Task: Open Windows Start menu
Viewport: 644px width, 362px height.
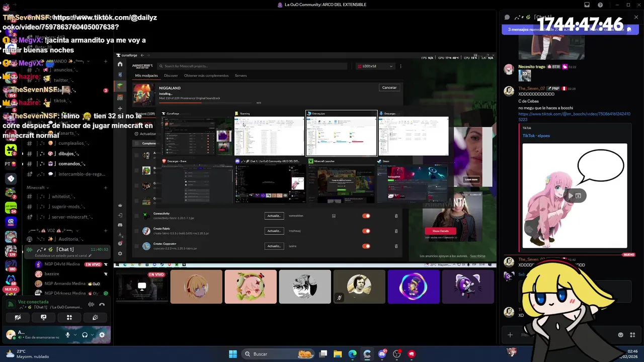Action: click(233, 354)
